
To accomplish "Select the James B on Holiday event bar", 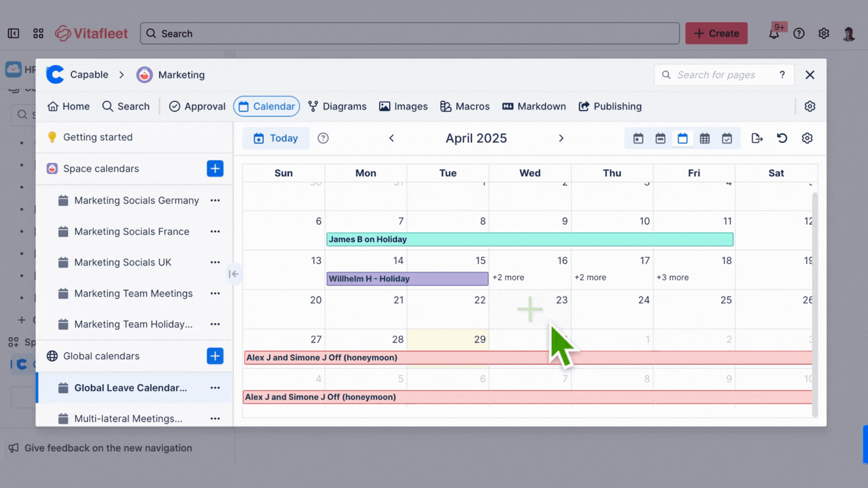I will pyautogui.click(x=529, y=239).
